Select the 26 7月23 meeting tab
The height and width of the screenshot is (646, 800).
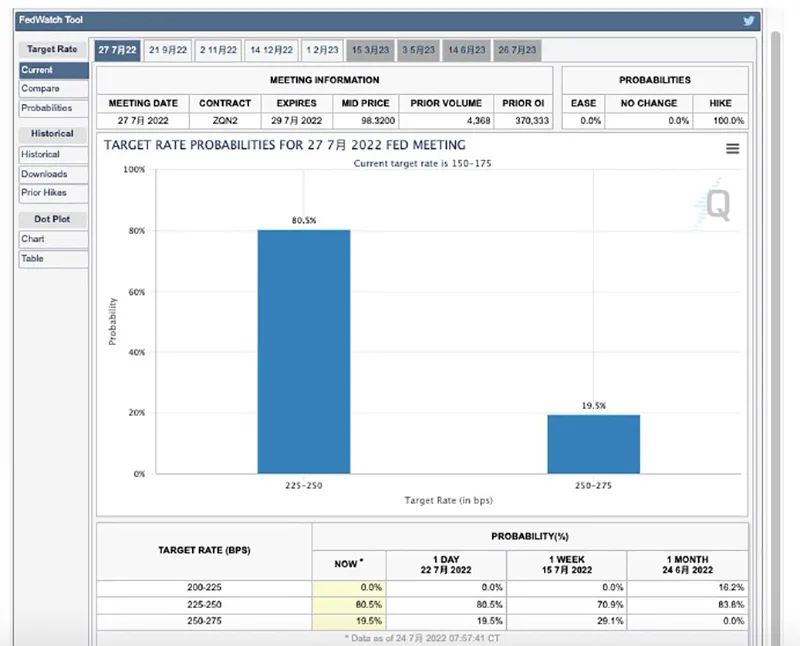pos(517,50)
